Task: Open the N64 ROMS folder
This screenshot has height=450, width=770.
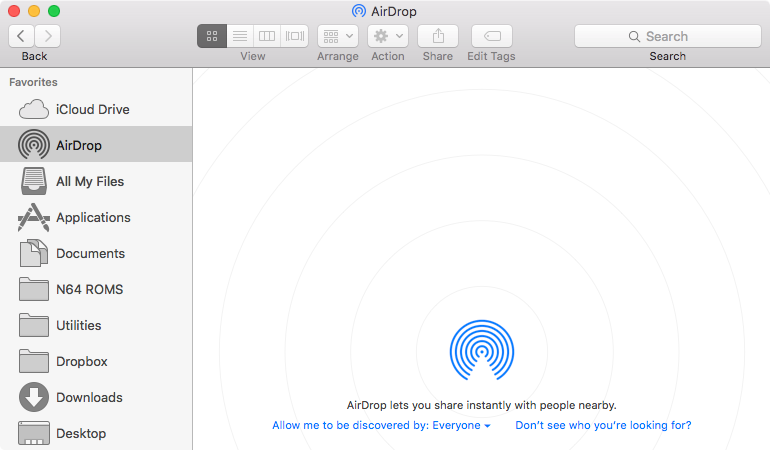Action: pyautogui.click(x=96, y=289)
